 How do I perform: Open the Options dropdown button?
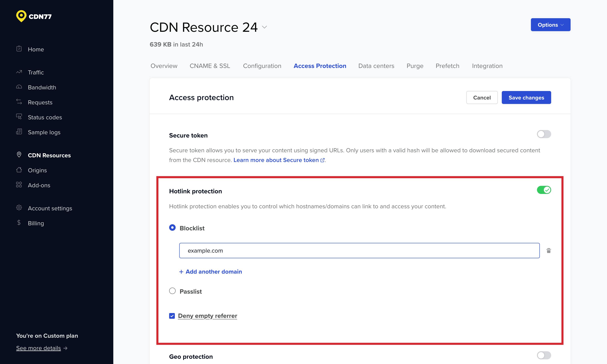point(550,25)
